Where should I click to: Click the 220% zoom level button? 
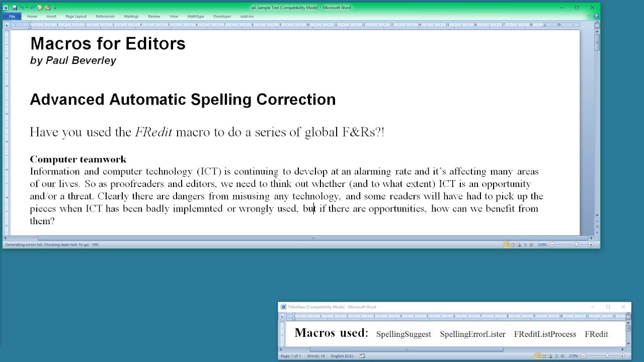542,245
